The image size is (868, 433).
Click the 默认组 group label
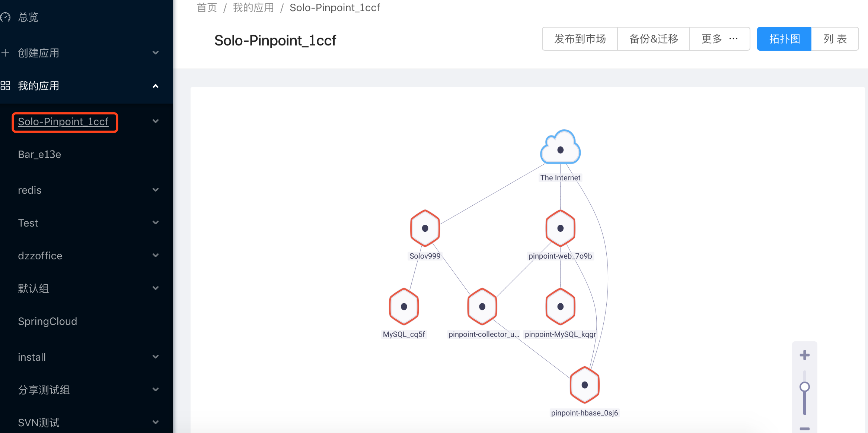pos(33,288)
